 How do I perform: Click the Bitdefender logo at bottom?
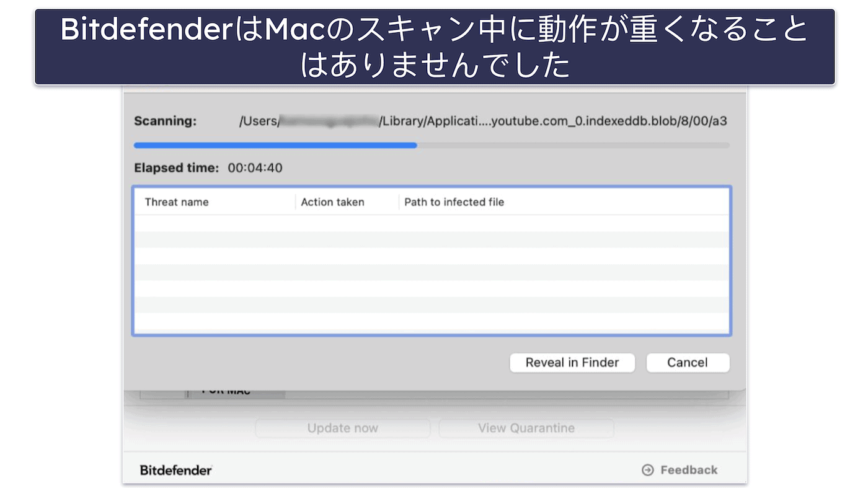pos(176,470)
